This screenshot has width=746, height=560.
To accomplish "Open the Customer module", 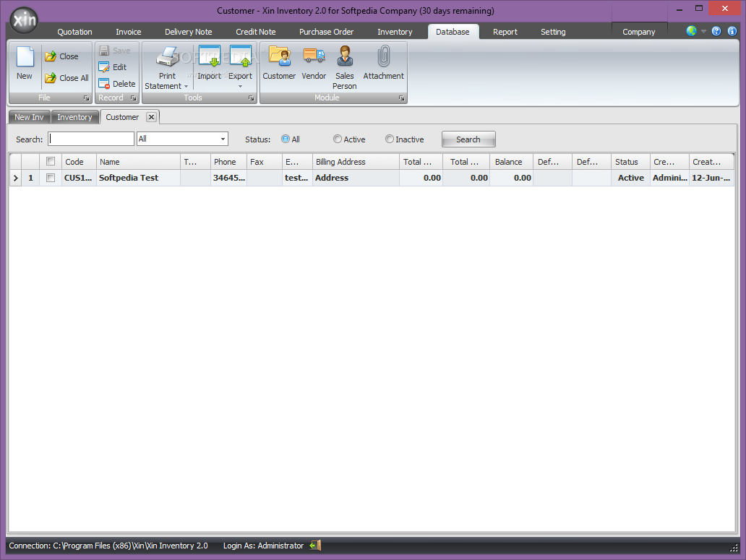I will pyautogui.click(x=279, y=63).
